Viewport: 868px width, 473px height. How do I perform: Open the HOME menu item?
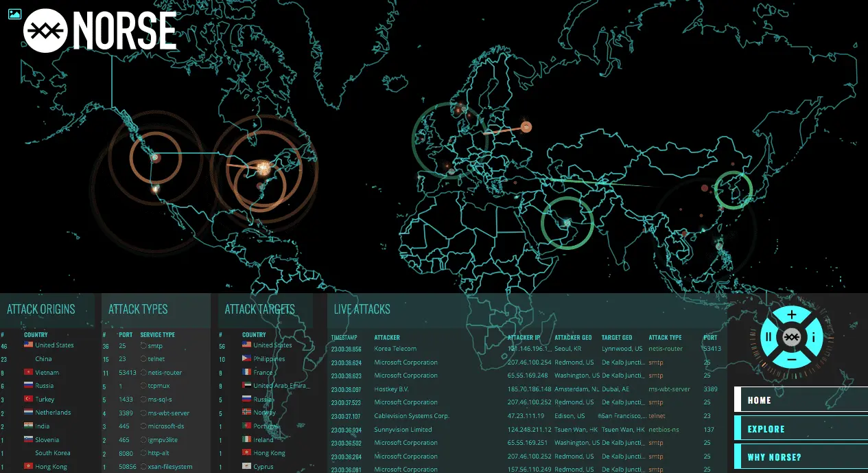pyautogui.click(x=801, y=400)
